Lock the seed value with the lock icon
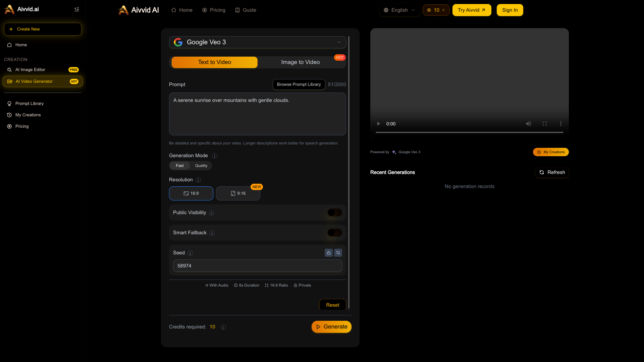The image size is (644, 362). tap(329, 253)
